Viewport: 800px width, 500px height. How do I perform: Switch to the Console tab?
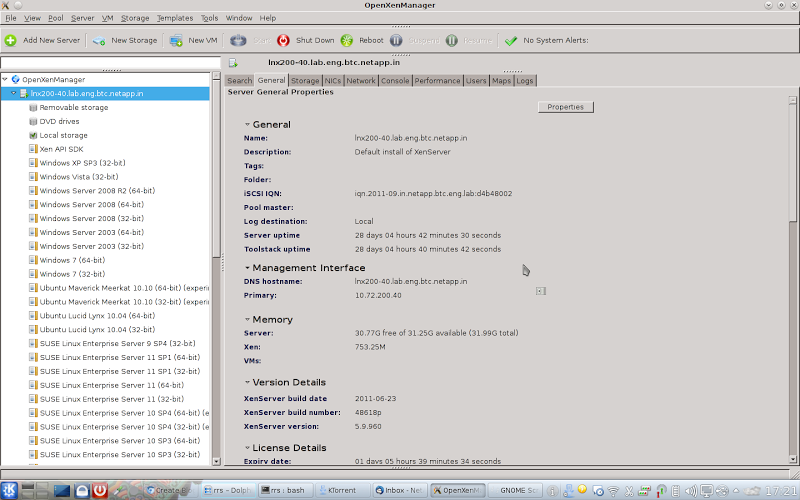click(x=395, y=81)
